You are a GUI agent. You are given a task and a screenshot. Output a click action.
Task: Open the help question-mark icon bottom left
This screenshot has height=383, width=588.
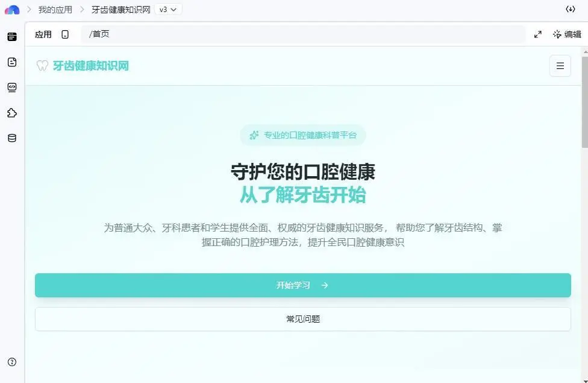point(11,362)
